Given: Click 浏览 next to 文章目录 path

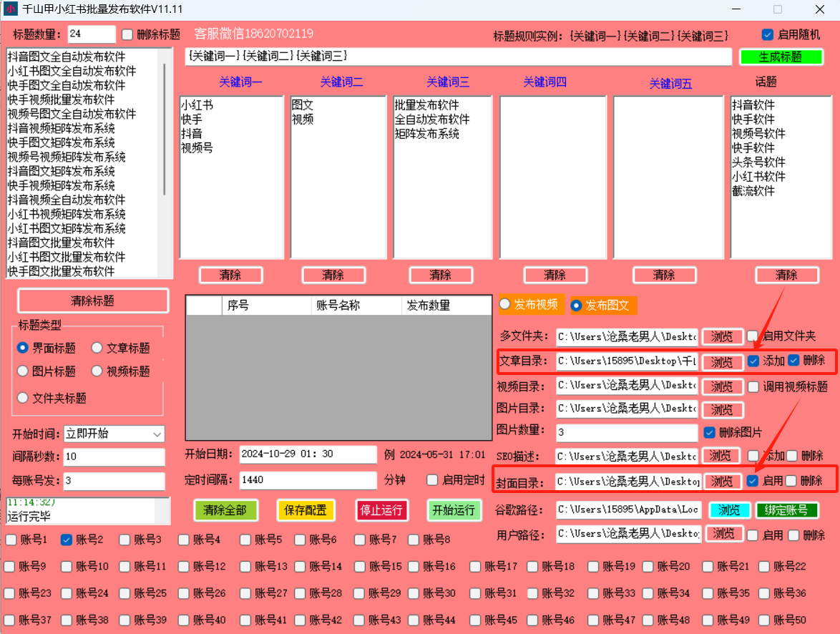Looking at the screenshot, I should pyautogui.click(x=722, y=362).
